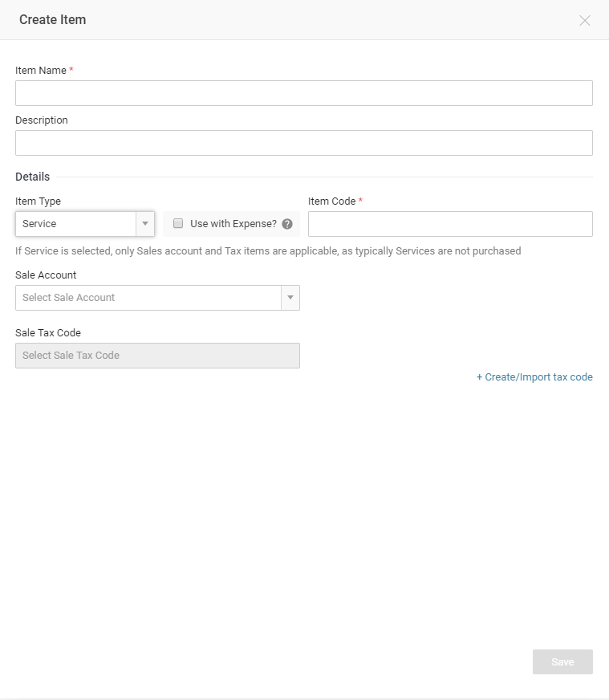The width and height of the screenshot is (609, 700).
Task: Focus the Item Code input field
Action: 450,223
